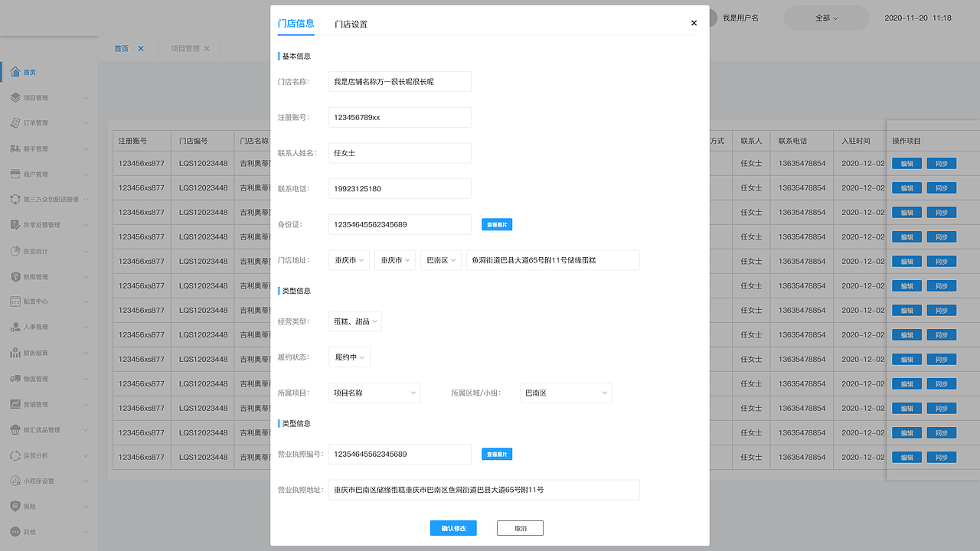Click the 配置中心 code icon in sidebar

[x=15, y=302]
